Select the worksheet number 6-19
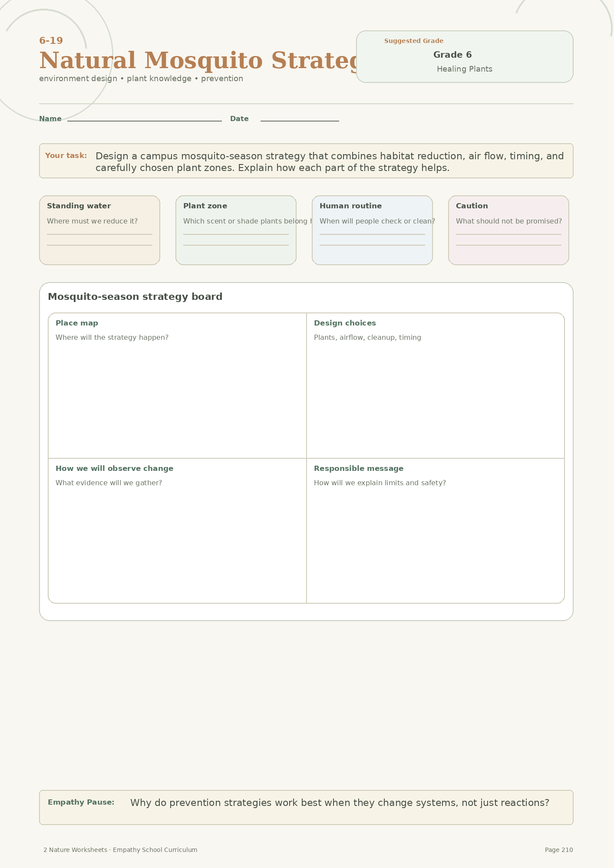Viewport: 614px width, 868px height. pos(51,41)
